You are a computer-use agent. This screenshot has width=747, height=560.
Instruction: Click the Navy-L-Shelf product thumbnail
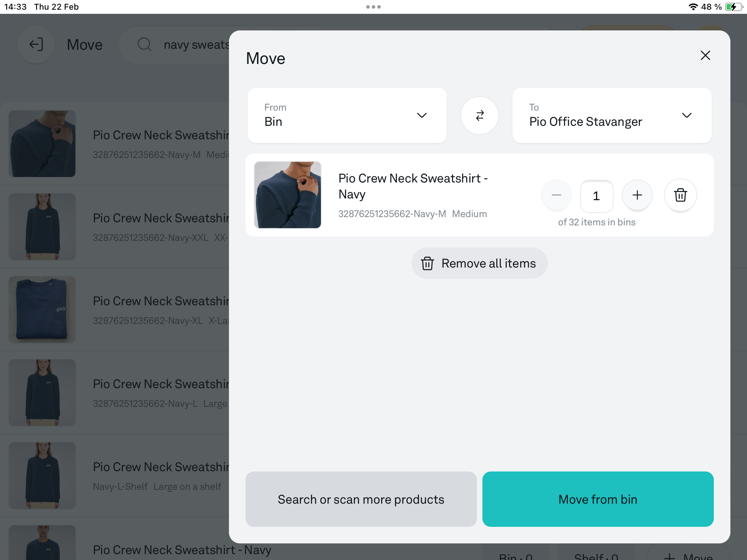point(42,476)
